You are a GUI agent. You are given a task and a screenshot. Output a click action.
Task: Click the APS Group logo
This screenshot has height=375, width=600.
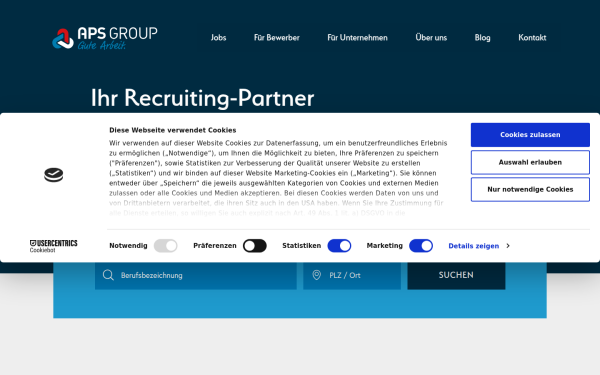tap(104, 38)
